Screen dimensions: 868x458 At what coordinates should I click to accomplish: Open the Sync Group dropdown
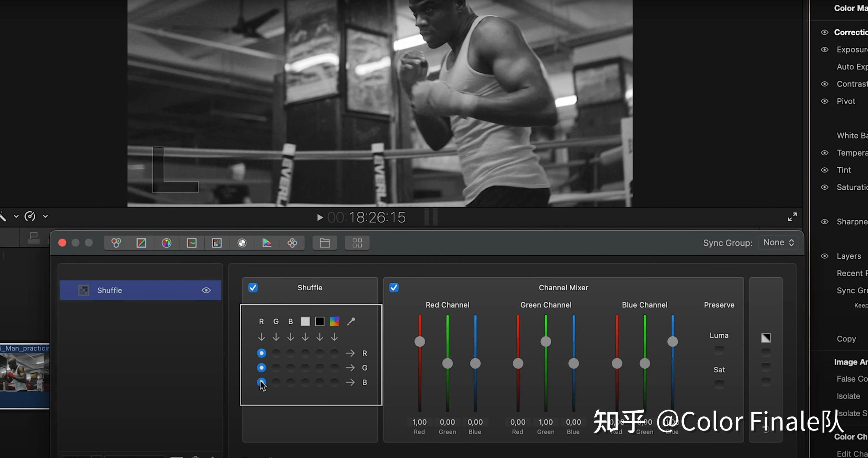click(x=778, y=243)
